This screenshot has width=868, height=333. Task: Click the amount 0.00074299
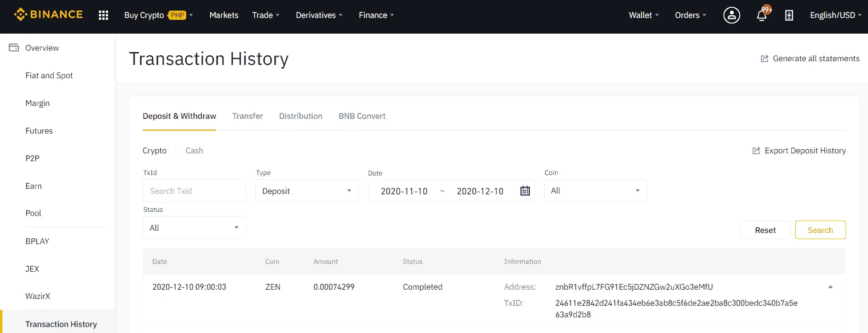(x=334, y=287)
